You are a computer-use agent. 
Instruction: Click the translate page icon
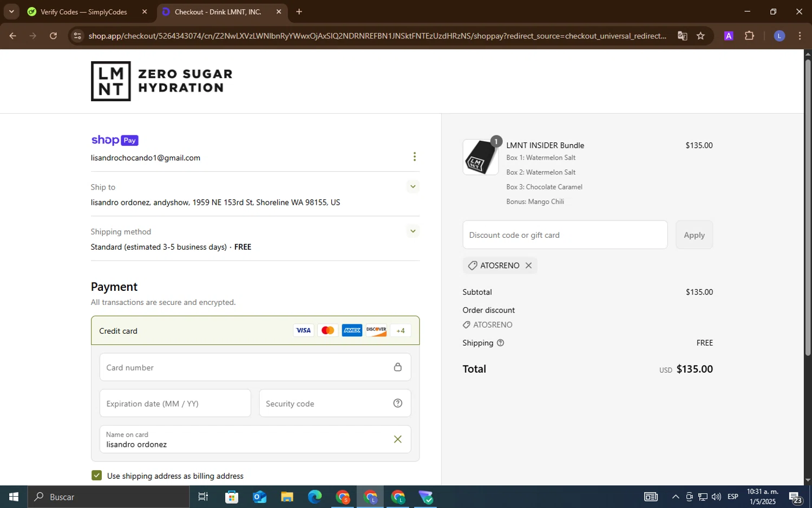tap(682, 36)
